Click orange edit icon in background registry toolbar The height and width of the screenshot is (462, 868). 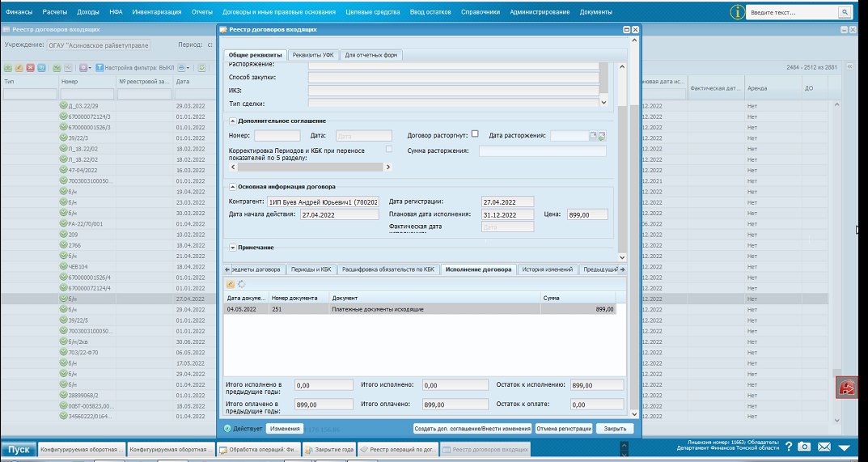[x=19, y=68]
